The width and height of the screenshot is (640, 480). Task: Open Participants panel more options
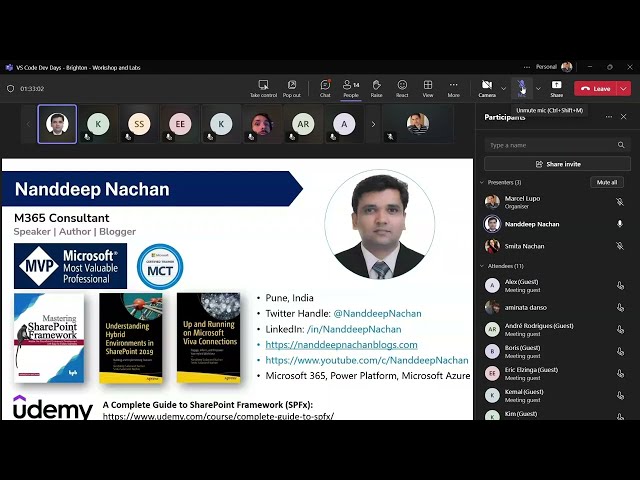[609, 117]
